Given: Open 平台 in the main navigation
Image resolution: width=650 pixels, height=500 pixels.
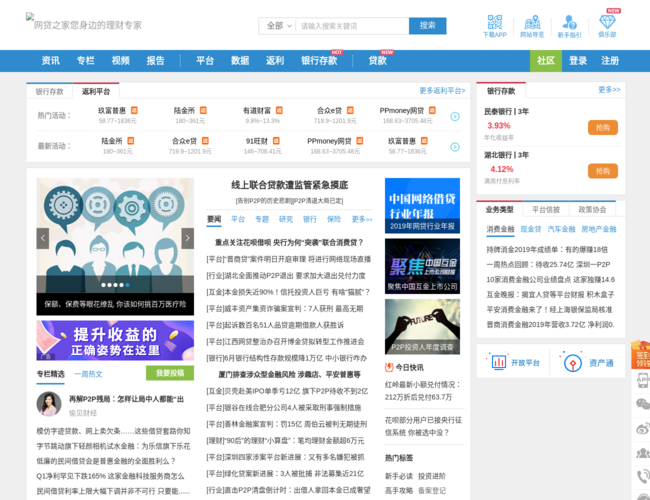Looking at the screenshot, I should pos(205,61).
